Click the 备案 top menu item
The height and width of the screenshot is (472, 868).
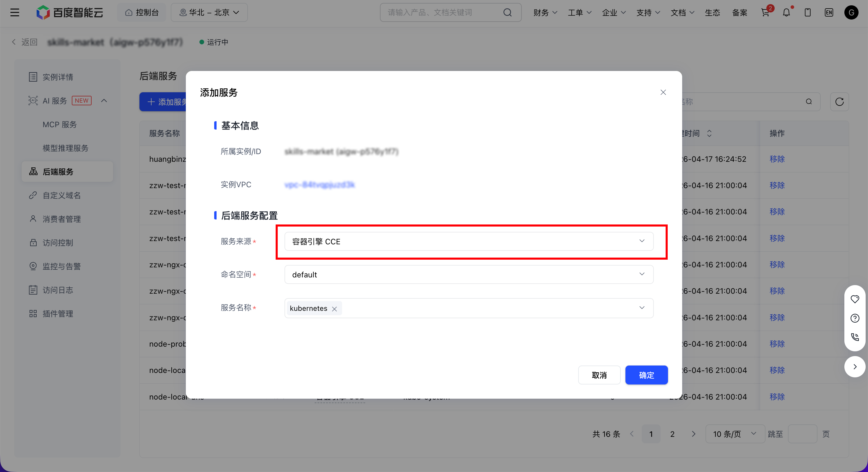(x=739, y=12)
